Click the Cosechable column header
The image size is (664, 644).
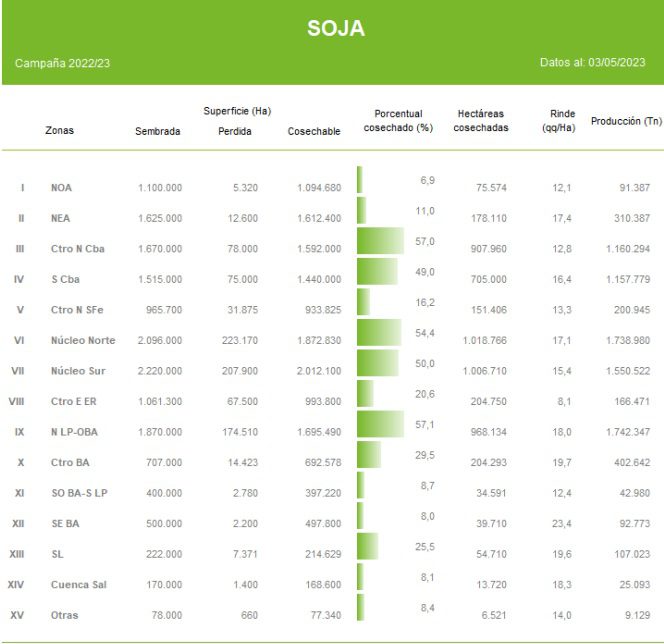pos(314,131)
